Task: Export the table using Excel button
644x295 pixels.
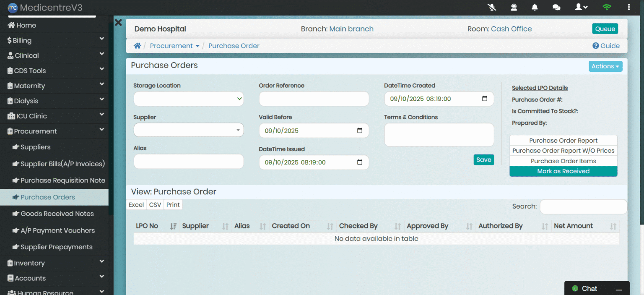Action: [136, 205]
